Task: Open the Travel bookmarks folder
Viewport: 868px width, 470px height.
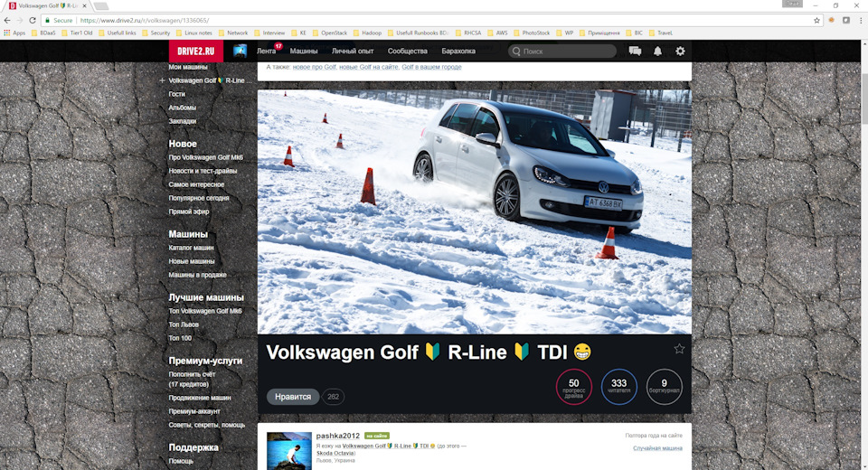Action: click(x=660, y=33)
